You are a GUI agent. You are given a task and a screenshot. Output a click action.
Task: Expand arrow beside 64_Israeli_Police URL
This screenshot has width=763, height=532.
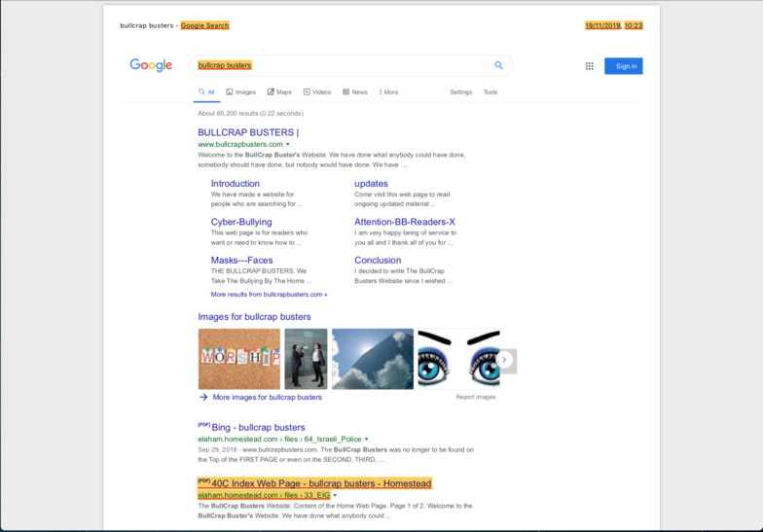[366, 440]
